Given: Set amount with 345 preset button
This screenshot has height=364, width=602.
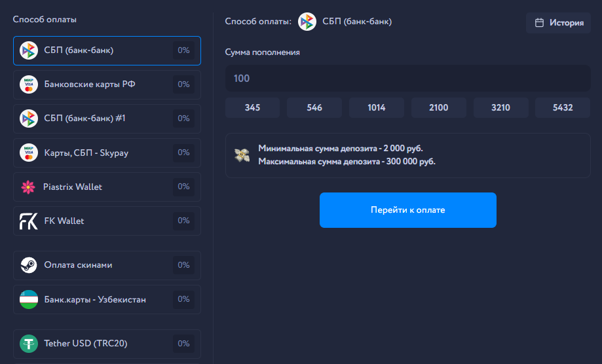Looking at the screenshot, I should tap(252, 107).
